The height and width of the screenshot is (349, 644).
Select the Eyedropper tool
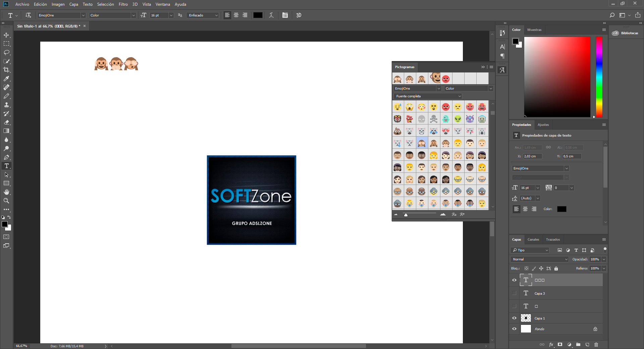pyautogui.click(x=6, y=79)
